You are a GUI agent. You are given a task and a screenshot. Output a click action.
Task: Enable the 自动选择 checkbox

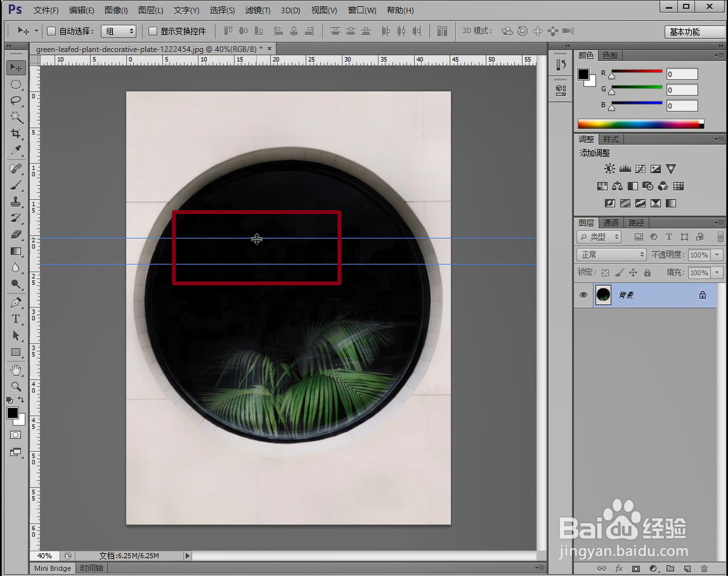(x=50, y=30)
